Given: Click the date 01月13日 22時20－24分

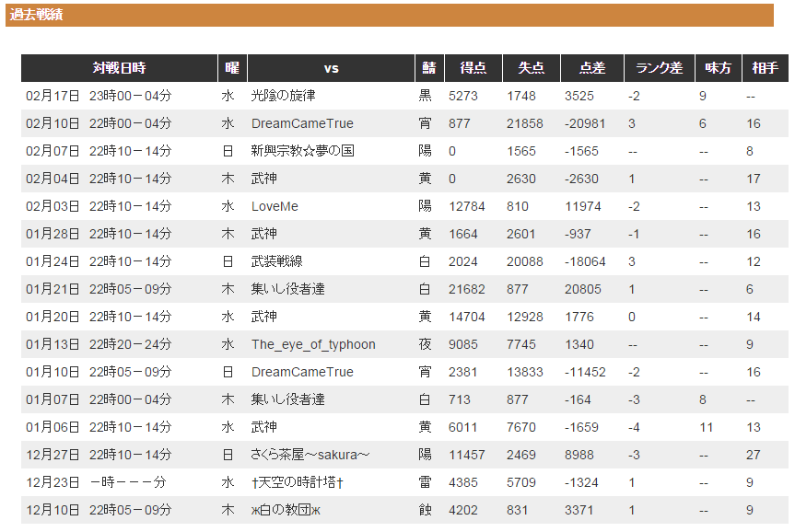Looking at the screenshot, I should (x=99, y=344).
